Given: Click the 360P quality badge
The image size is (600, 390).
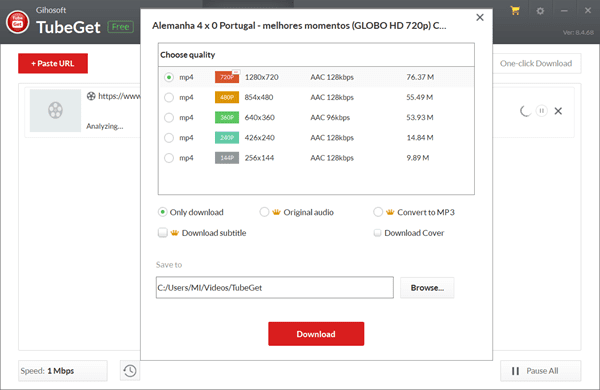Looking at the screenshot, I should click(x=227, y=117).
